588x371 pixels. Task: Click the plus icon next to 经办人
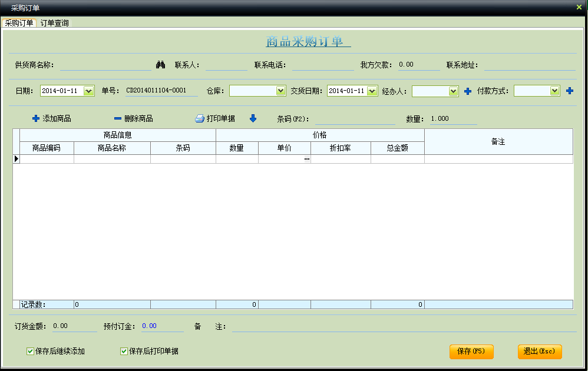coord(468,91)
